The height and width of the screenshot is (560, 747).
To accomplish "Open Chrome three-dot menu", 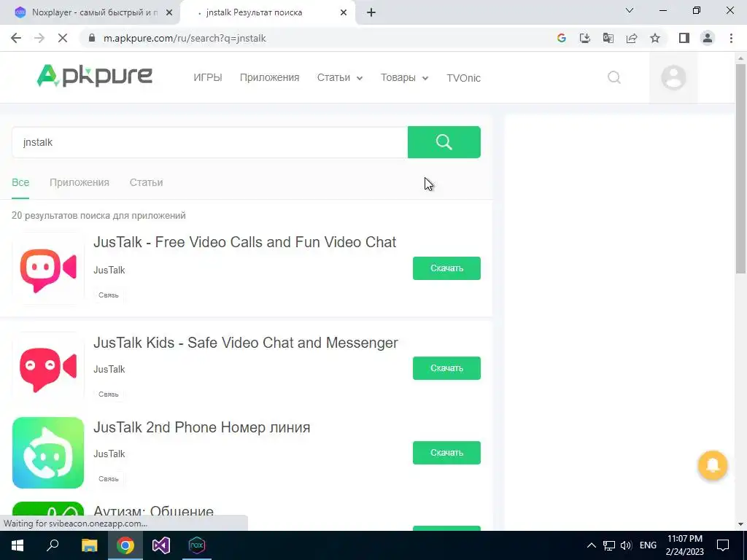I will pyautogui.click(x=731, y=38).
